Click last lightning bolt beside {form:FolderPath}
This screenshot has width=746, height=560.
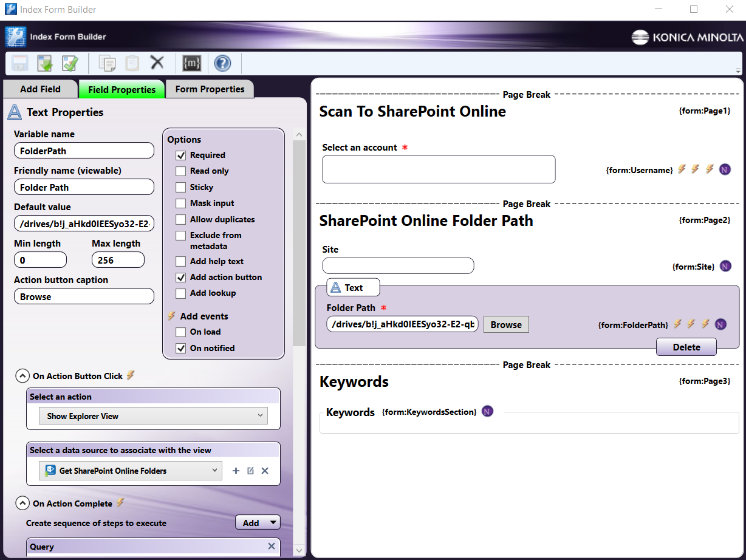tap(705, 324)
